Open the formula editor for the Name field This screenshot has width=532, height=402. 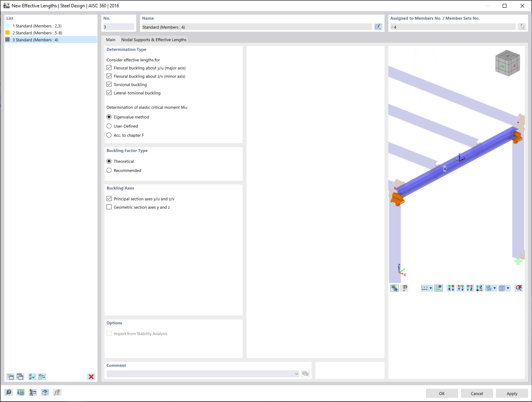coord(378,27)
